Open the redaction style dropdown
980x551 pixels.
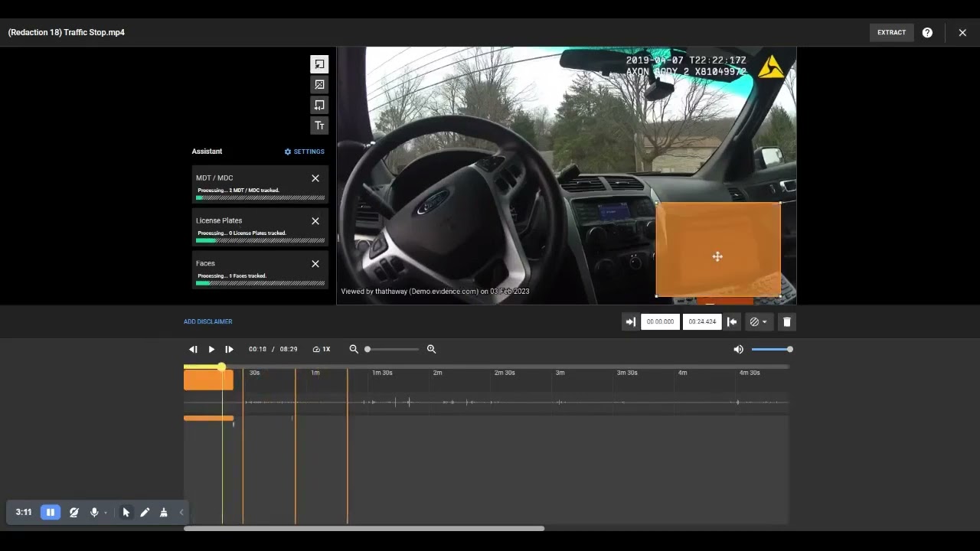pos(759,322)
